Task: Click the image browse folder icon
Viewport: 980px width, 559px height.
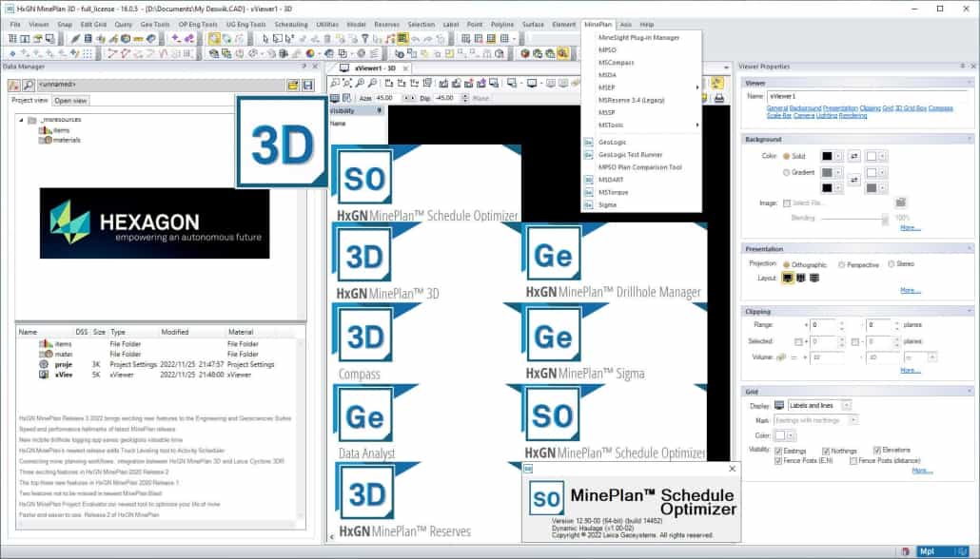Action: pyautogui.click(x=900, y=202)
